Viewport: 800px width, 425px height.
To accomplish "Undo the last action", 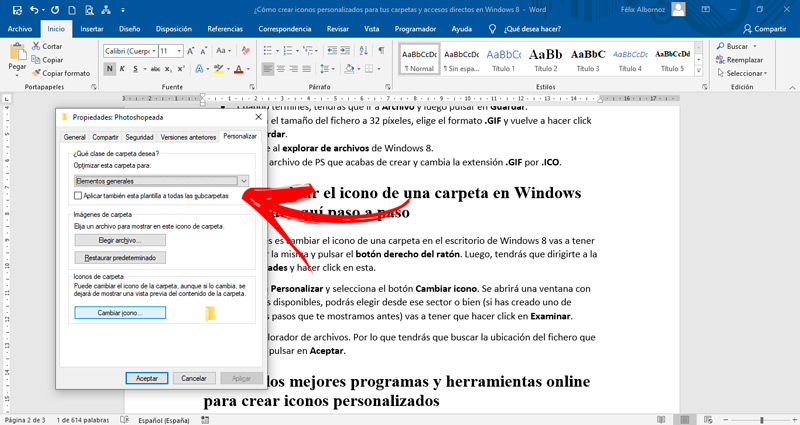I will click(x=34, y=10).
